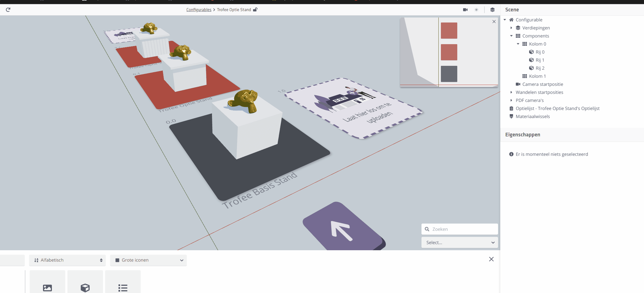Click the refresh icon in top-left
The image size is (644, 293).
tap(8, 10)
